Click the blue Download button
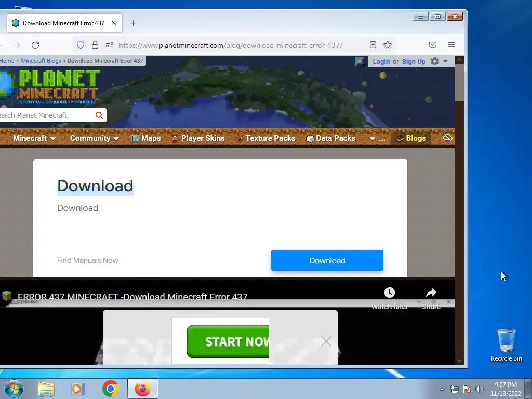This screenshot has width=532, height=399. [327, 261]
